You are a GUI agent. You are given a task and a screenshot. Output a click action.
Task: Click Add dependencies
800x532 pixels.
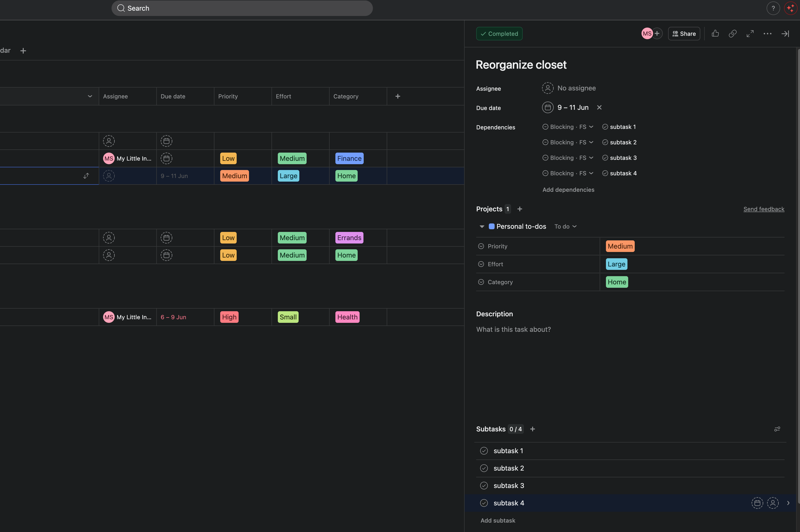pos(568,190)
